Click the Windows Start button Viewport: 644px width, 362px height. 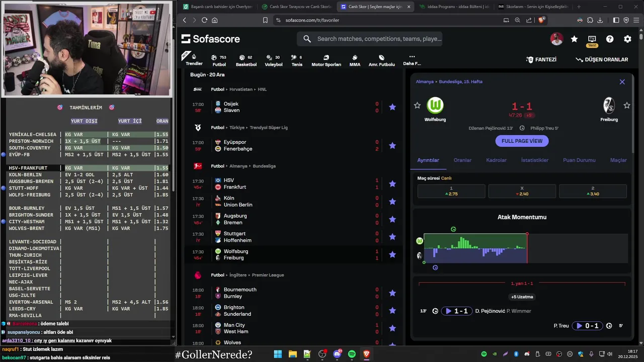tap(278, 354)
